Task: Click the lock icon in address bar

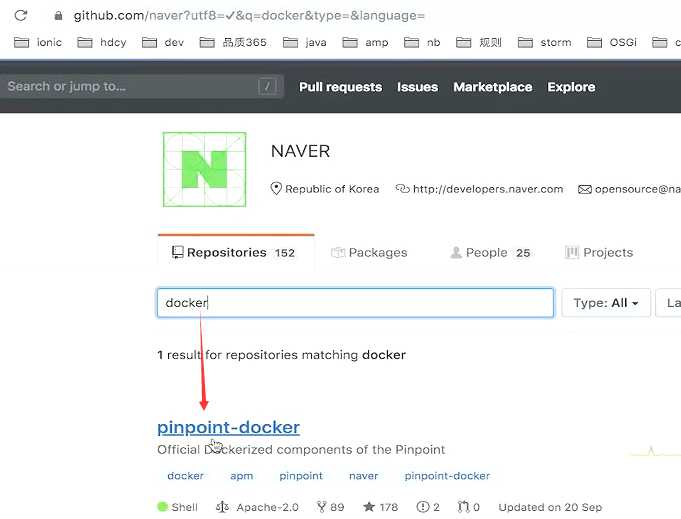Action: tap(58, 16)
